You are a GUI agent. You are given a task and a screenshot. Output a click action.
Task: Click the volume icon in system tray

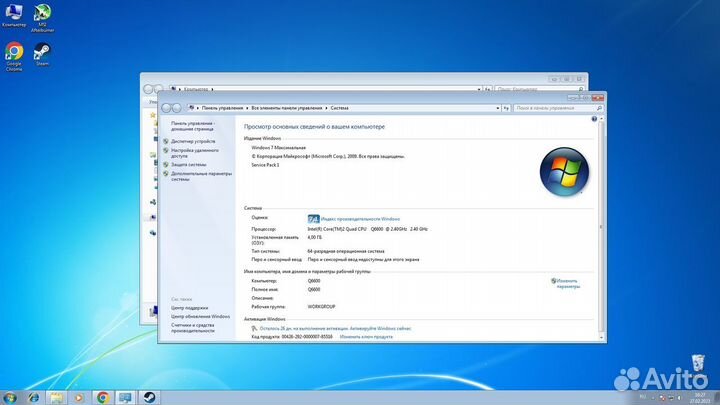pyautogui.click(x=680, y=397)
